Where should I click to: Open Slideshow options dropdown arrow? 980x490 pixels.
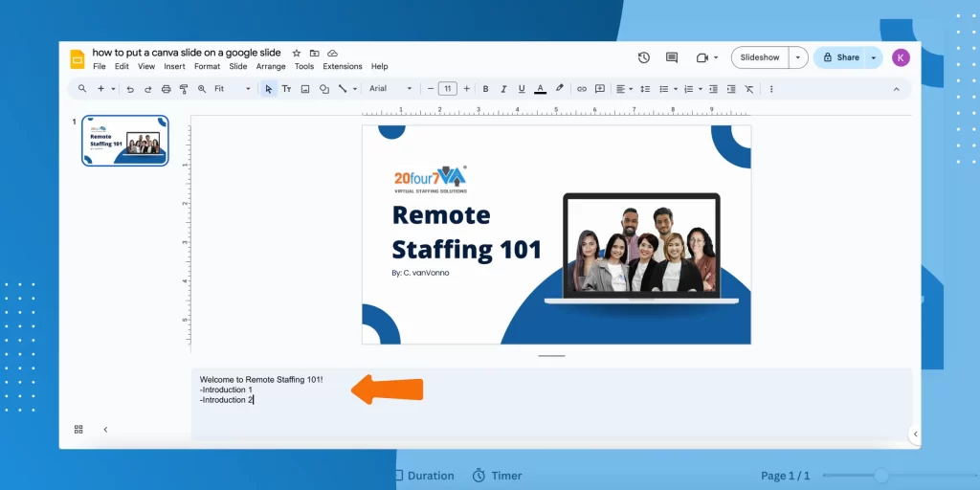click(x=798, y=57)
